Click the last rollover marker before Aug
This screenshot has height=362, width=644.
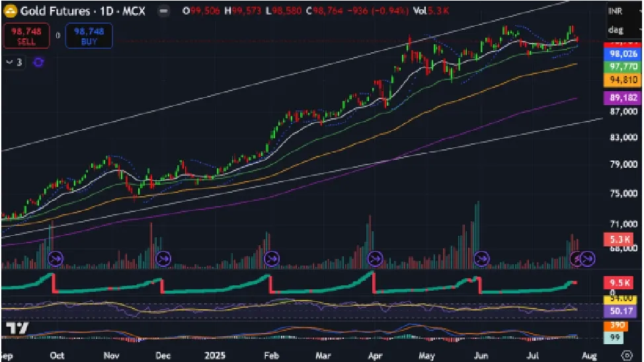point(588,259)
